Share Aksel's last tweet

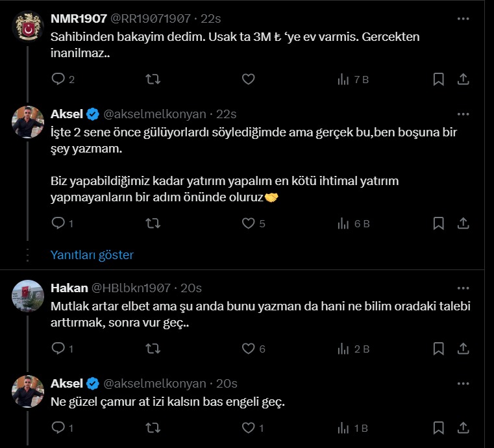(x=463, y=428)
